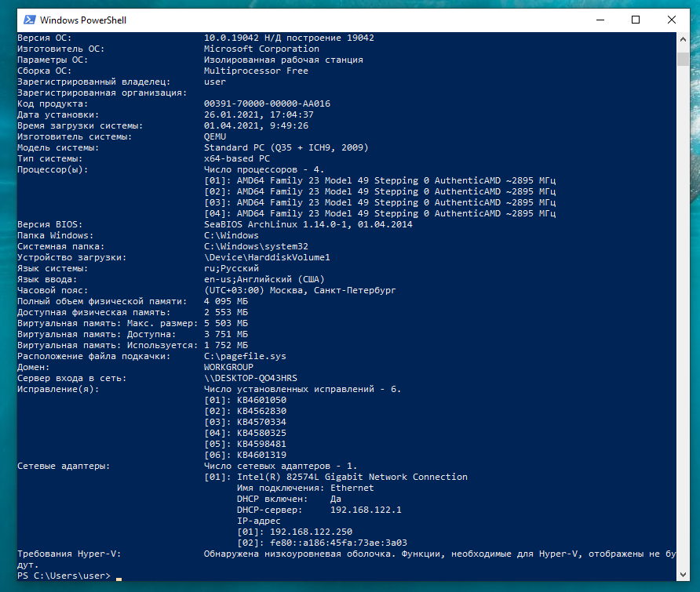
Task: Click the C:\Windows\system32 path
Action: tap(257, 246)
